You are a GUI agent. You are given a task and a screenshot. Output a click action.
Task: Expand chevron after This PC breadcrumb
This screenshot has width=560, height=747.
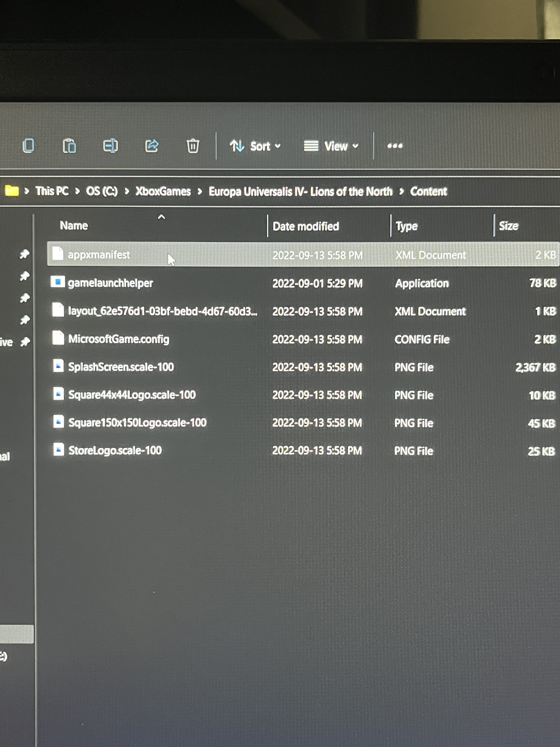pos(77,191)
